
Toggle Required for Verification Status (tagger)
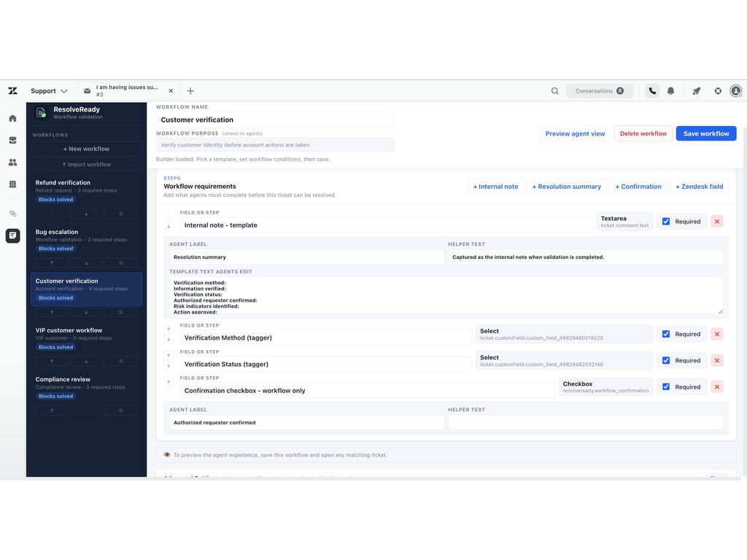[666, 360]
